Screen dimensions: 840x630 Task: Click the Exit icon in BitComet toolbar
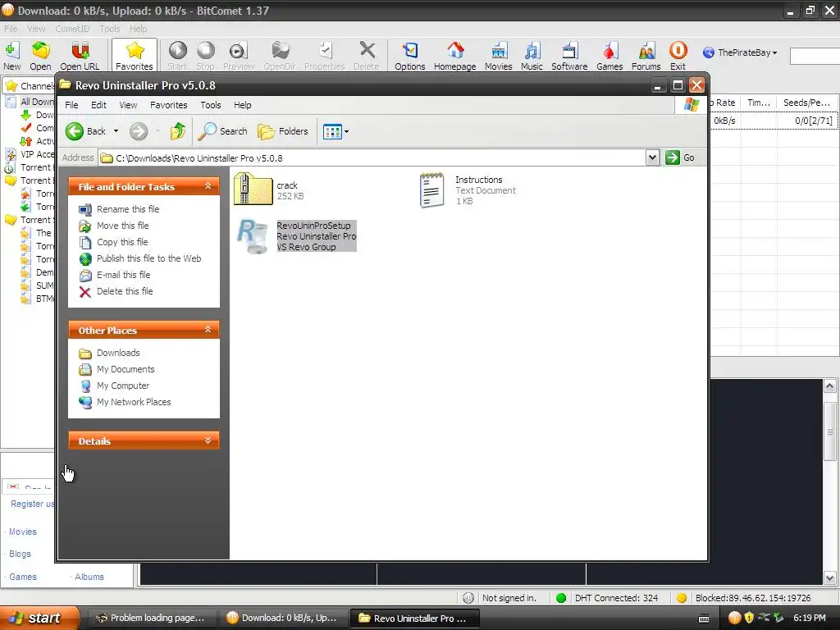[678, 56]
